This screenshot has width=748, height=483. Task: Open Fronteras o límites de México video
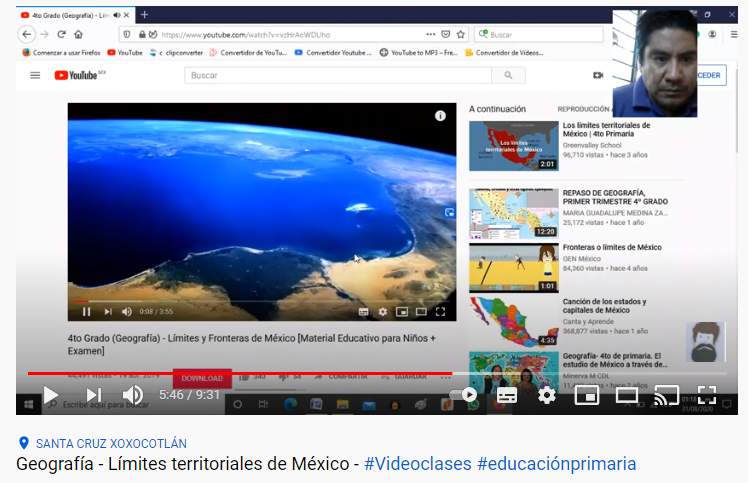(x=612, y=247)
